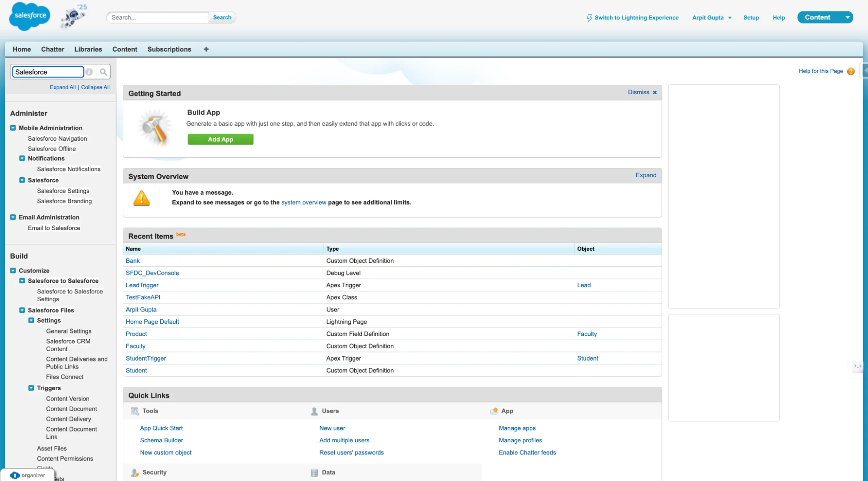Open the Subscriptions tab
The height and width of the screenshot is (481, 868).
tap(169, 49)
